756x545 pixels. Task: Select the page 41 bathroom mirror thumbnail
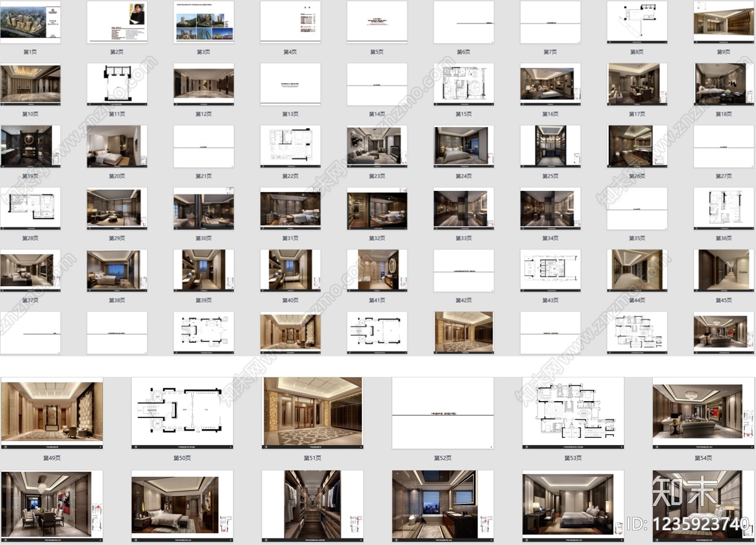point(377,271)
